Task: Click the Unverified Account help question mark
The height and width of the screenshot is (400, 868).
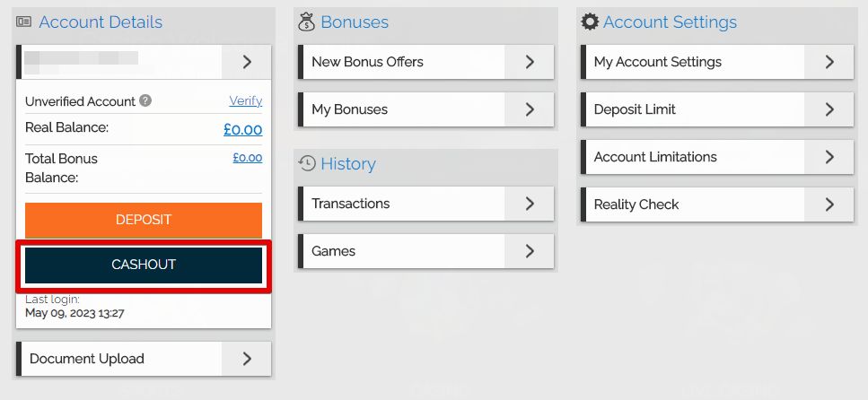Action: click(145, 100)
